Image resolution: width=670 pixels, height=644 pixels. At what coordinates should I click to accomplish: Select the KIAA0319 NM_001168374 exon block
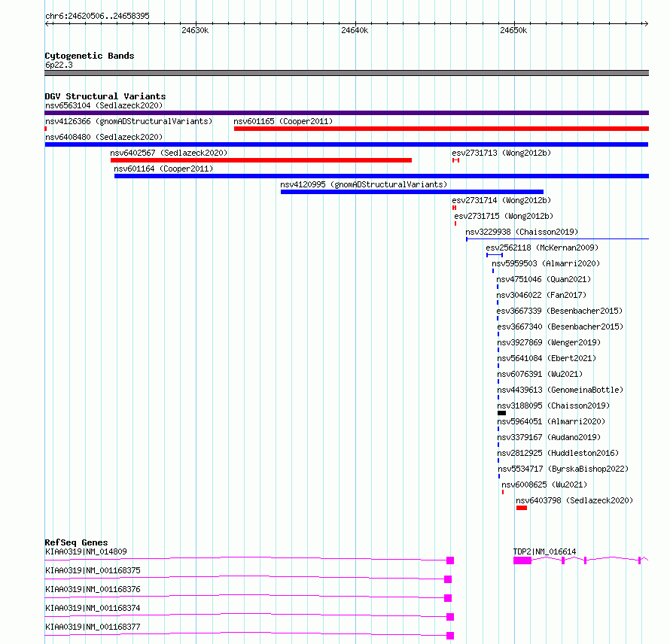450,617
